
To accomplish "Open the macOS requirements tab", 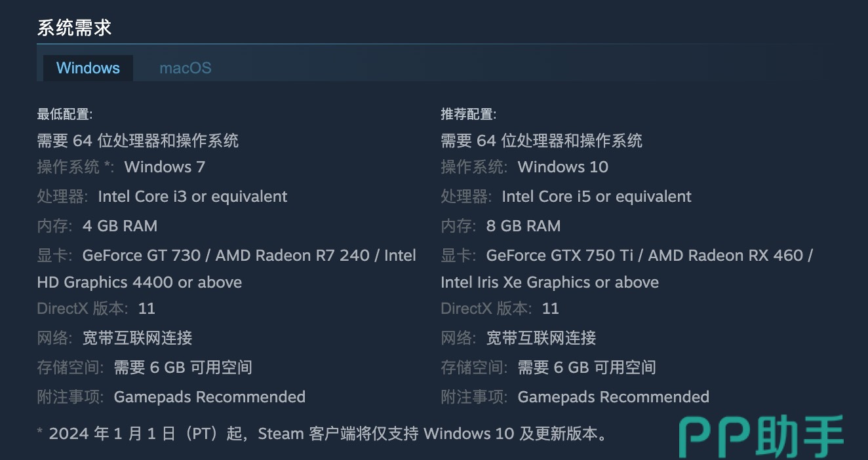I will tap(185, 68).
